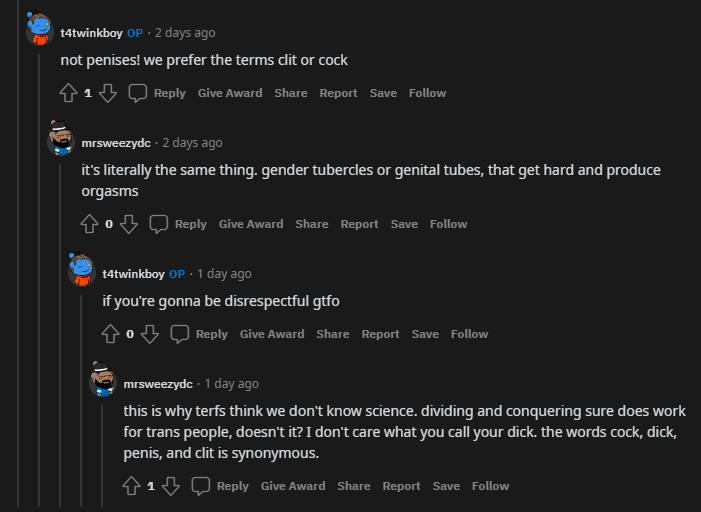The height and width of the screenshot is (512, 701).
Task: Reply to mrsweezydc's 'literally the same thing' comment
Action: click(x=179, y=224)
